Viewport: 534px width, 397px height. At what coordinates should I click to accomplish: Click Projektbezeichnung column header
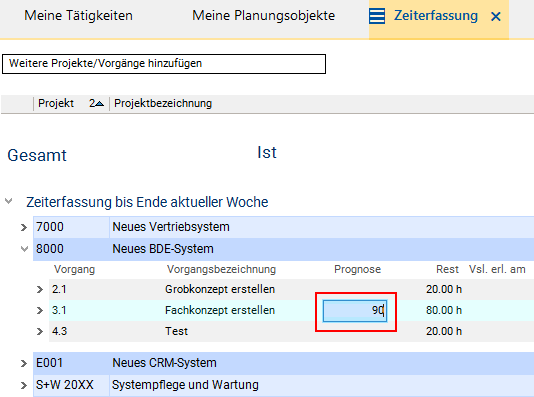pyautogui.click(x=163, y=103)
